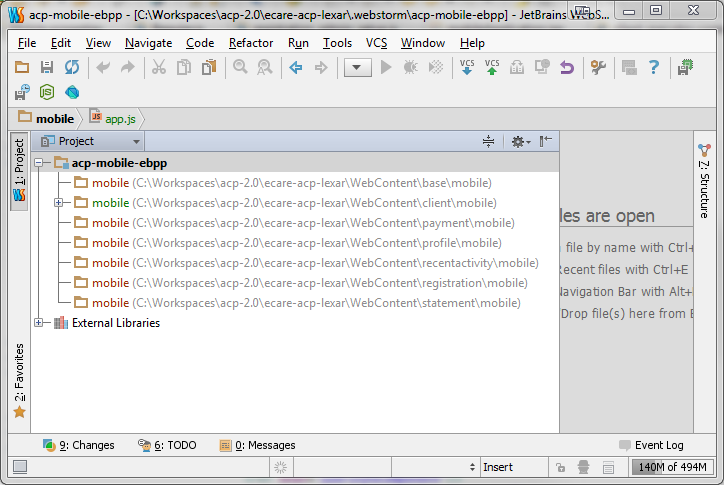Screen dimensions: 724x485
Task: Click the purple Revert arrow icon
Action: pos(567,67)
